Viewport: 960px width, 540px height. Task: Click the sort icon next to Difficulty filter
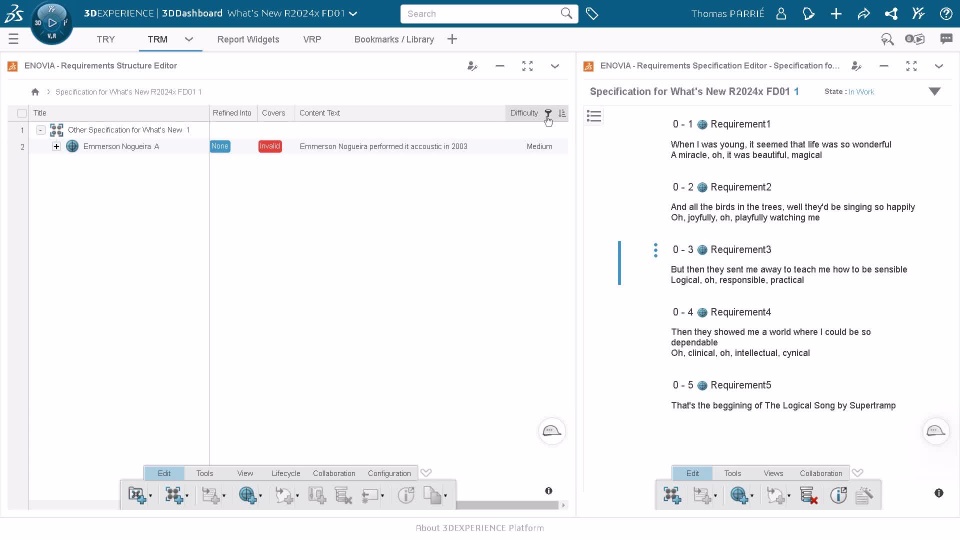562,113
